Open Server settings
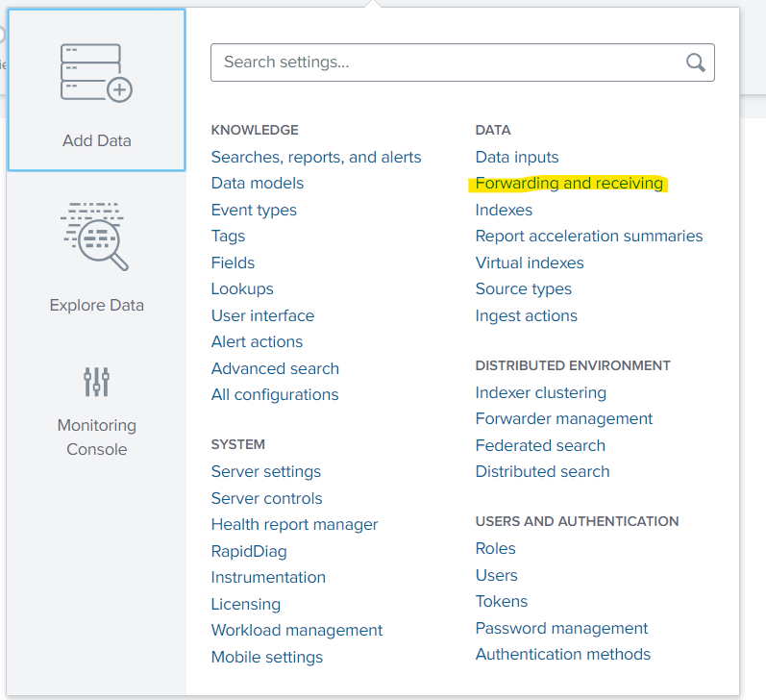The image size is (766, 700). click(266, 472)
